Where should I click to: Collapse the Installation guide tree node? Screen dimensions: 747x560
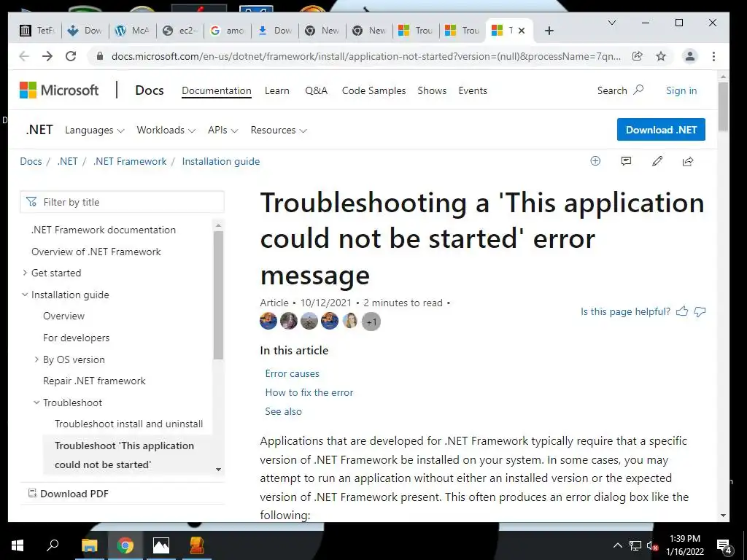[x=25, y=295]
